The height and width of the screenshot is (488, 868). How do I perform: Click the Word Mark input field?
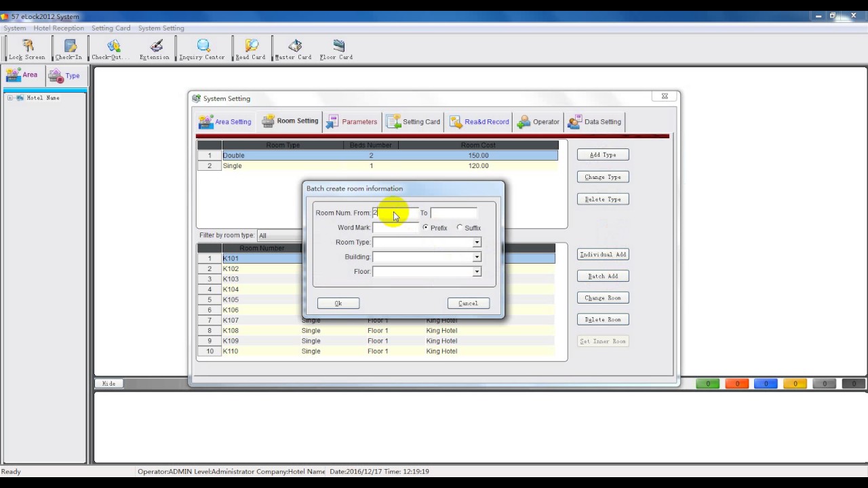395,228
